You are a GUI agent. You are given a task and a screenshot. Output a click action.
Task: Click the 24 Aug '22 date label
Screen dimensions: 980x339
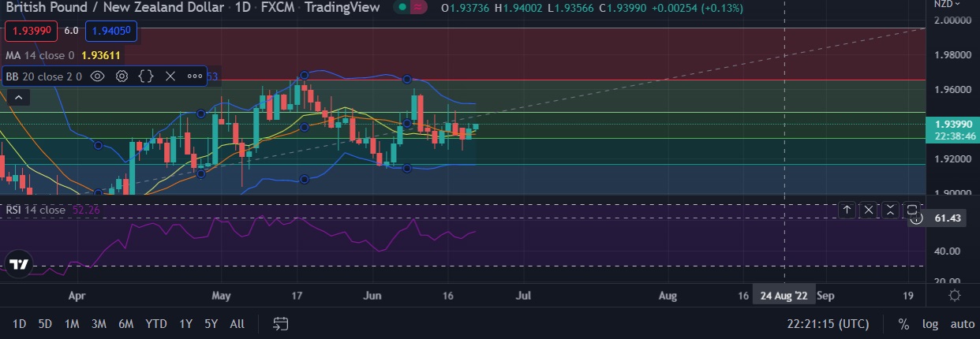tap(784, 296)
